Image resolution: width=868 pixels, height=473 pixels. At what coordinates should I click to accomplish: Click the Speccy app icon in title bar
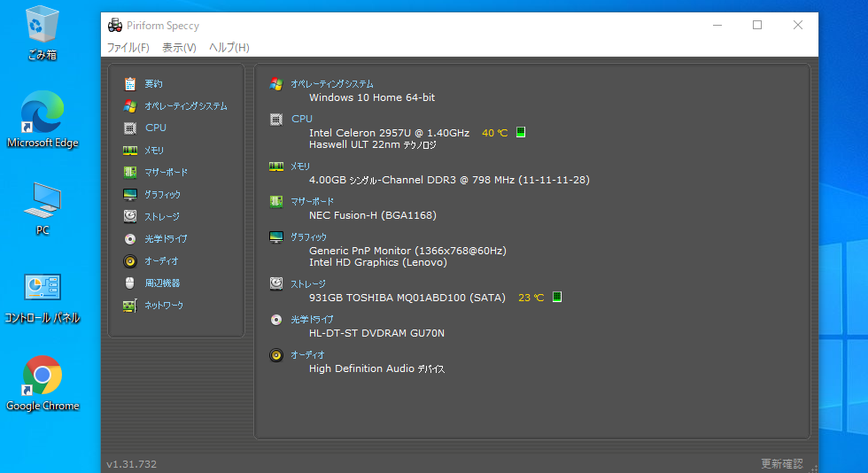click(115, 25)
